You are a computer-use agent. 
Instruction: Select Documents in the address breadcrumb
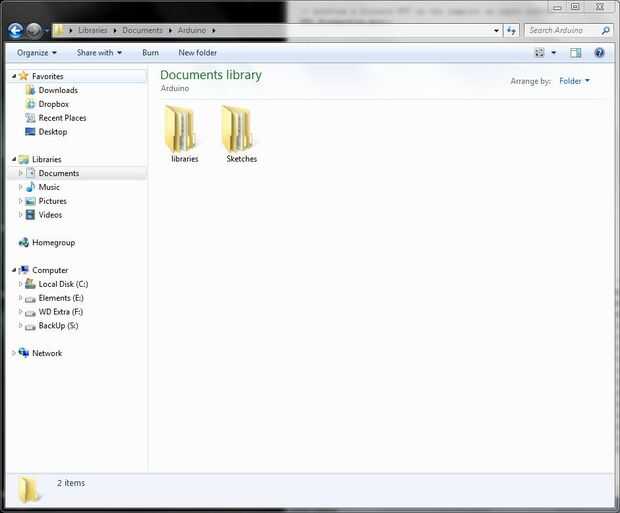point(142,30)
